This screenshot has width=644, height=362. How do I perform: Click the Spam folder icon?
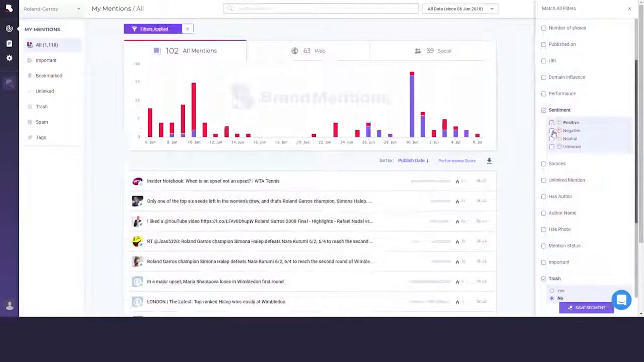pyautogui.click(x=30, y=122)
